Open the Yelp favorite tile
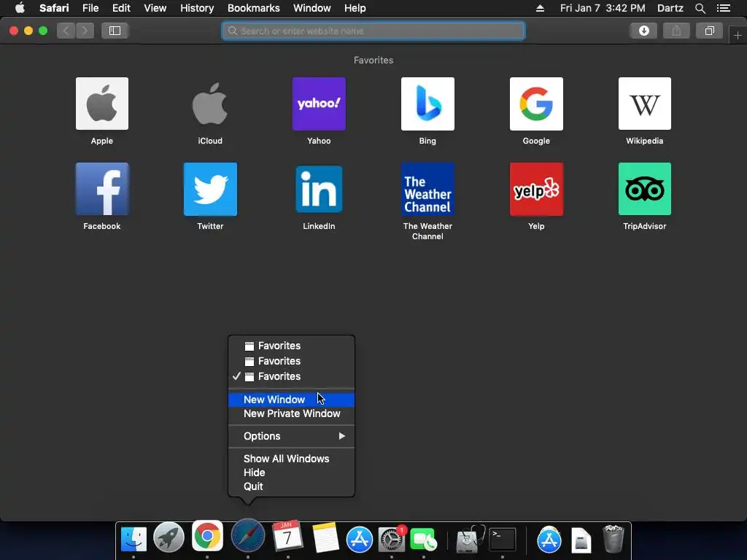The height and width of the screenshot is (560, 747). tap(536, 189)
